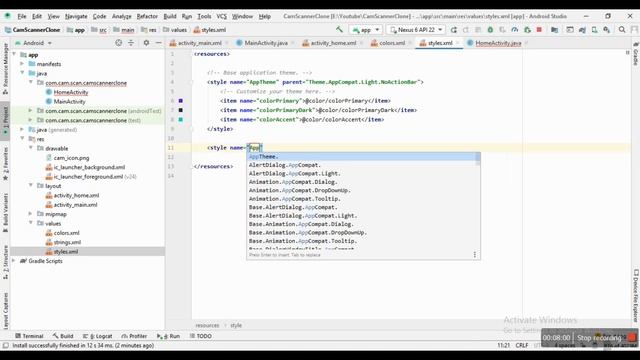Viewport: 640px width, 360px height.
Task: Open the Profile app gauge icon
Action: [515, 30]
